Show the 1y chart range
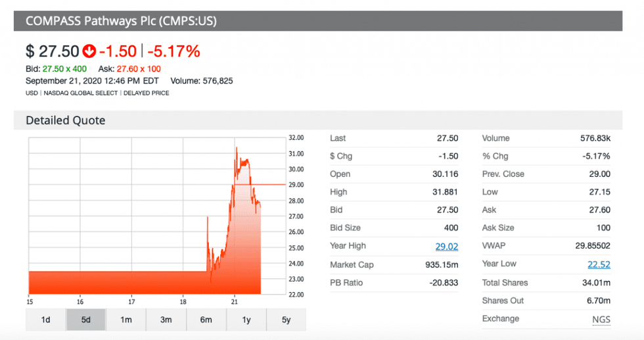This screenshot has height=340, width=644. pyautogui.click(x=246, y=320)
